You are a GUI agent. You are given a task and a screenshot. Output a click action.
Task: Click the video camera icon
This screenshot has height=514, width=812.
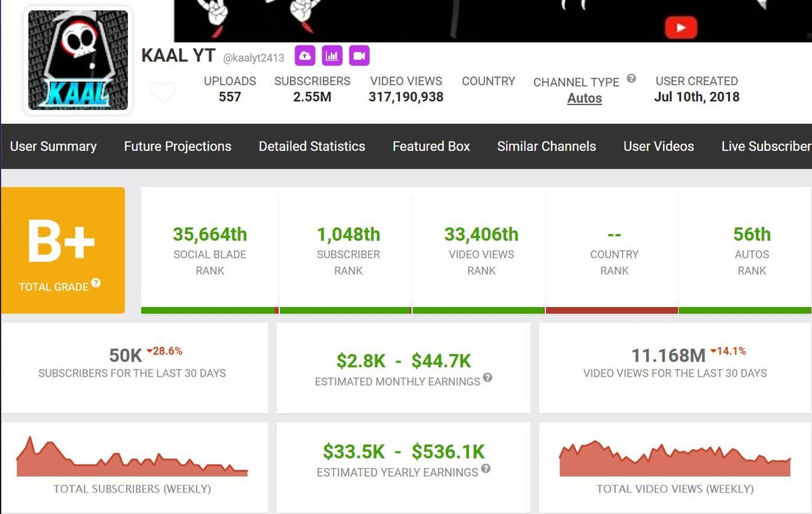pyautogui.click(x=359, y=57)
